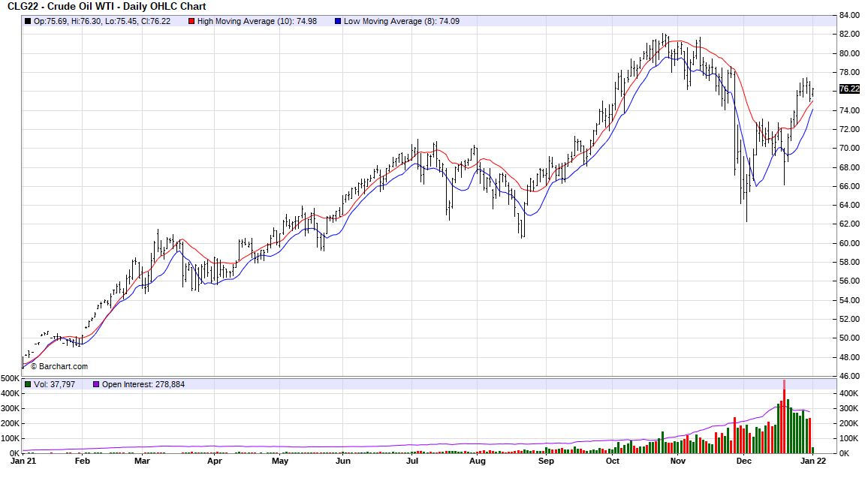Click the Vol: 37,797 legend text
The width and height of the screenshot is (868, 484).
click(x=59, y=384)
